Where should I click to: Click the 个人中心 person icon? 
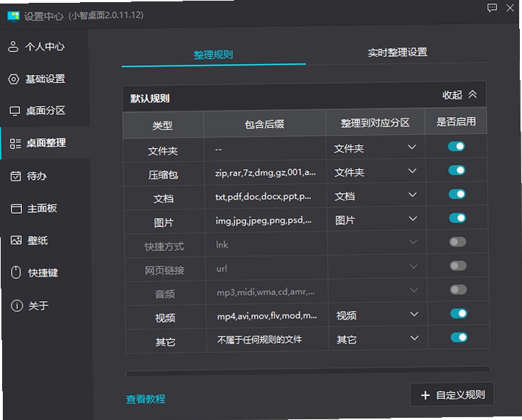tap(13, 47)
